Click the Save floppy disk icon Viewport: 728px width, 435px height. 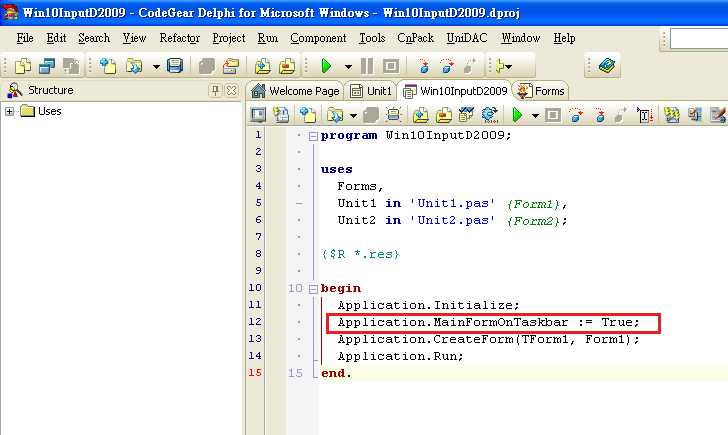click(175, 66)
